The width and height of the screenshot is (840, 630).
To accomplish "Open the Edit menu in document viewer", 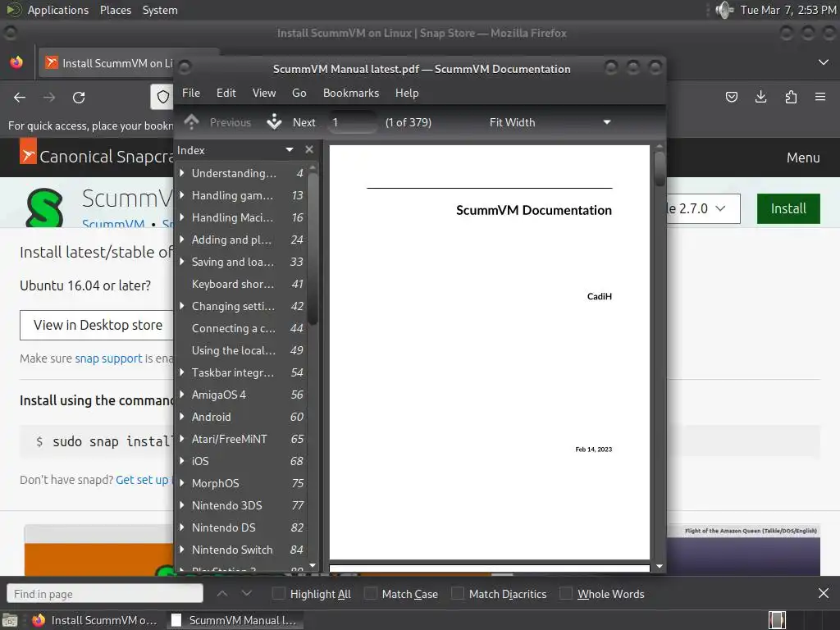I will point(226,93).
